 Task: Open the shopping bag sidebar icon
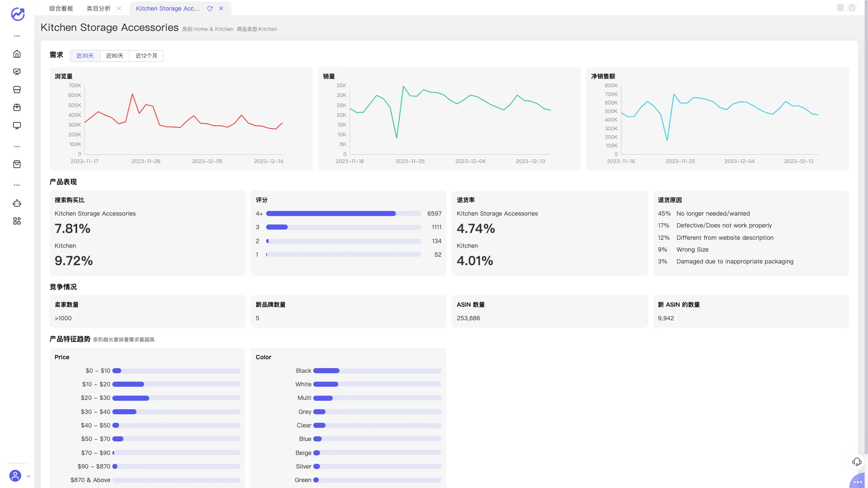[17, 164]
